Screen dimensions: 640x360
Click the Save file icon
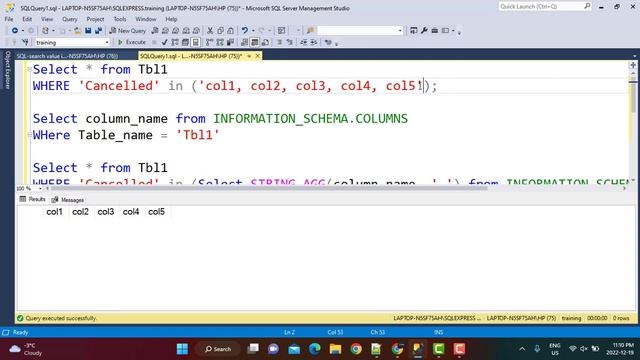[88, 31]
